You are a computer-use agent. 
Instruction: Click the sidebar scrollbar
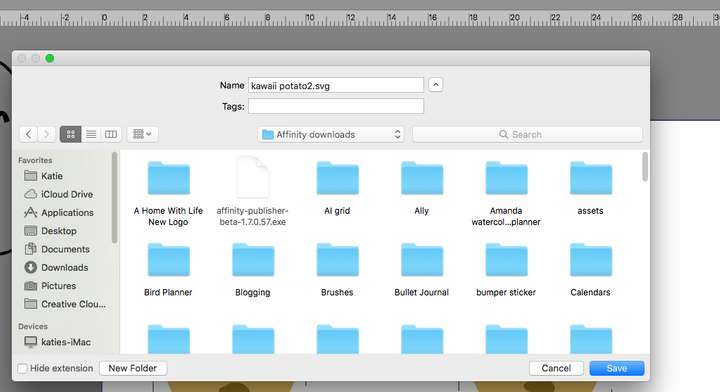pos(114,197)
